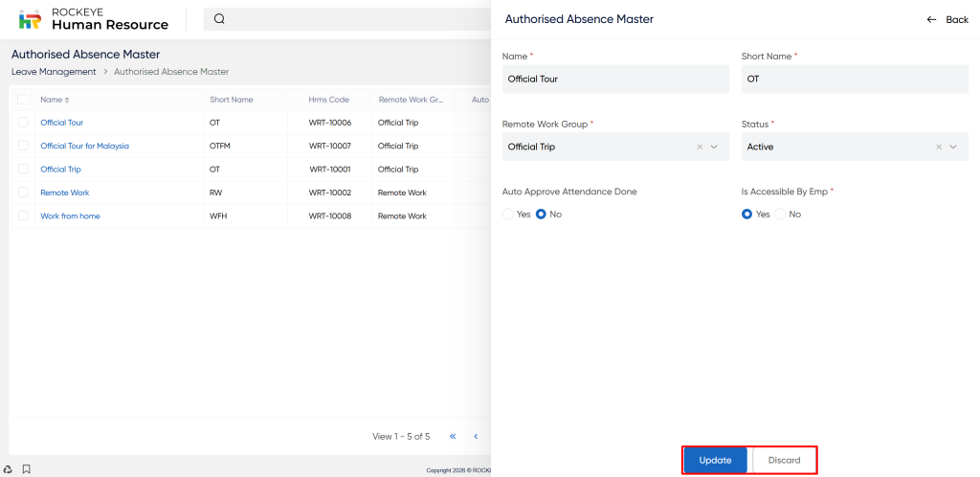Expand the Remote Work Group dropdown
Screen dimensions: 980x477
714,147
